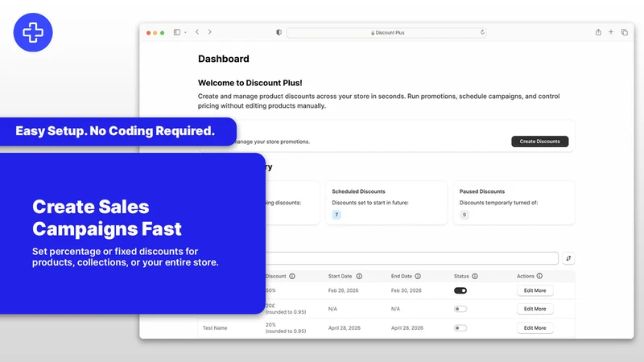Screen dimensions: 644x362
Task: Click Edit More in the N/A dates row
Action: 535,309
